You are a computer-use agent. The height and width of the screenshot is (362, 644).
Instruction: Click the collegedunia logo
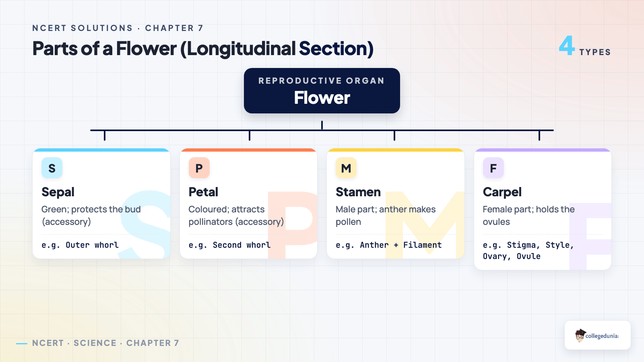(x=598, y=335)
